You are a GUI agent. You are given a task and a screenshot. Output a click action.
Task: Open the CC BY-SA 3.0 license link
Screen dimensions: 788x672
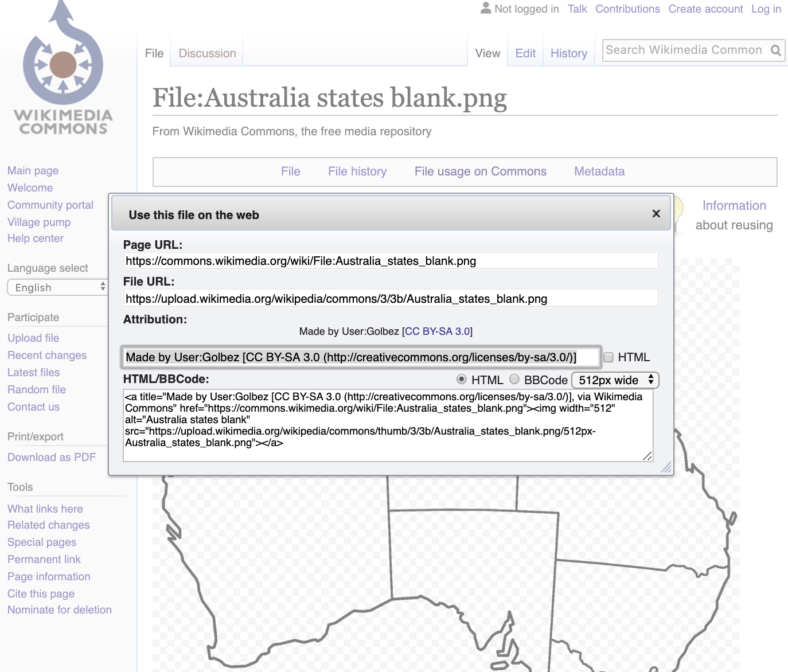pyautogui.click(x=438, y=331)
